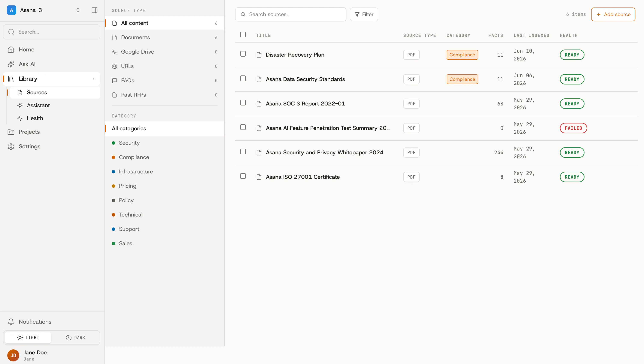644x364 pixels.
Task: Filter by Infrastructure category
Action: coord(164,171)
